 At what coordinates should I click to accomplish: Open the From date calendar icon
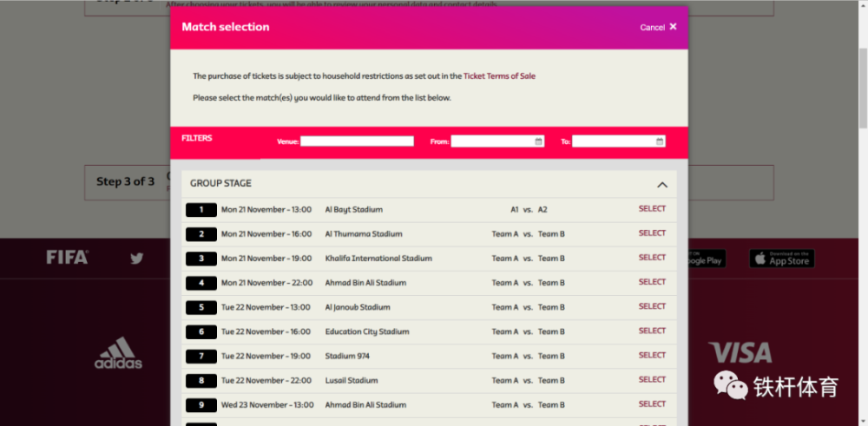coord(538,141)
